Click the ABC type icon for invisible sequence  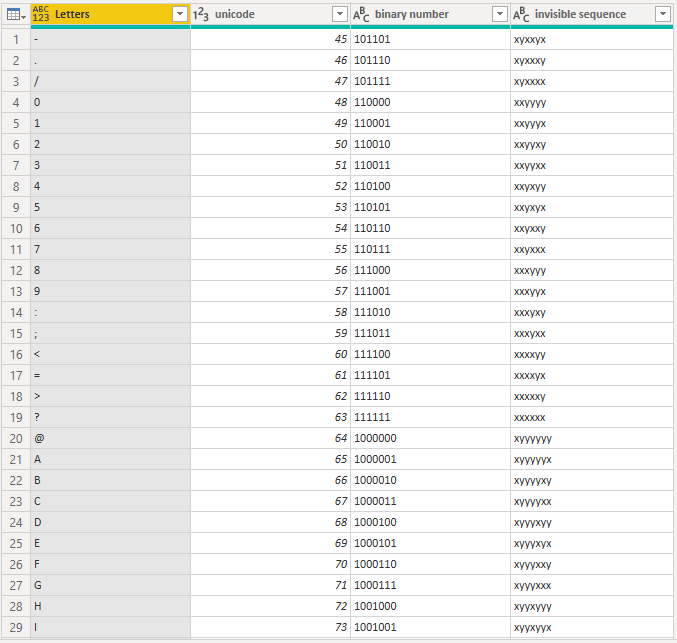[x=521, y=14]
